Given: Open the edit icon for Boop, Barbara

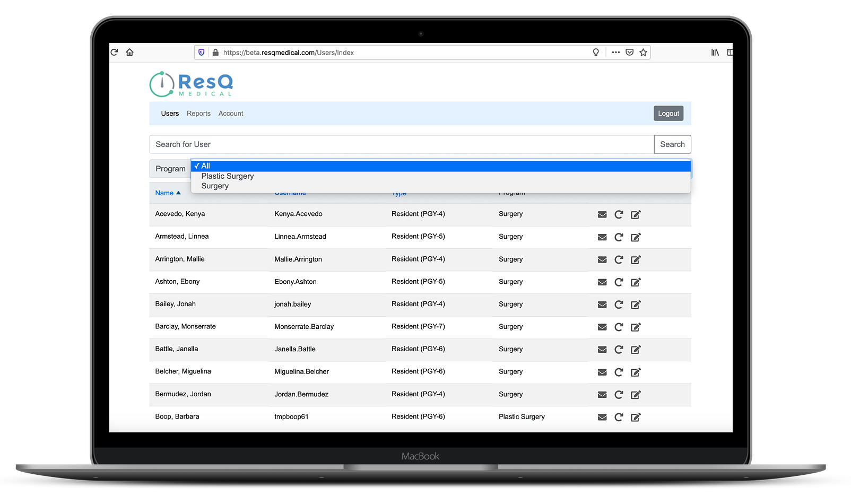Looking at the screenshot, I should [x=635, y=417].
